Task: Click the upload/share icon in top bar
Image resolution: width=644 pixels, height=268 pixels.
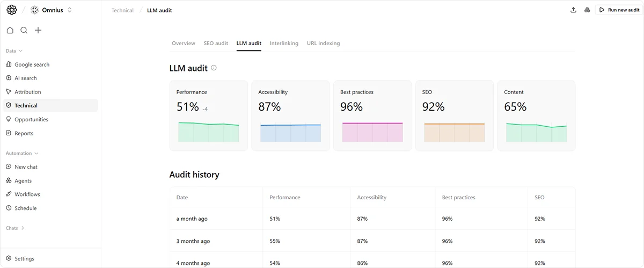Action: (573, 10)
